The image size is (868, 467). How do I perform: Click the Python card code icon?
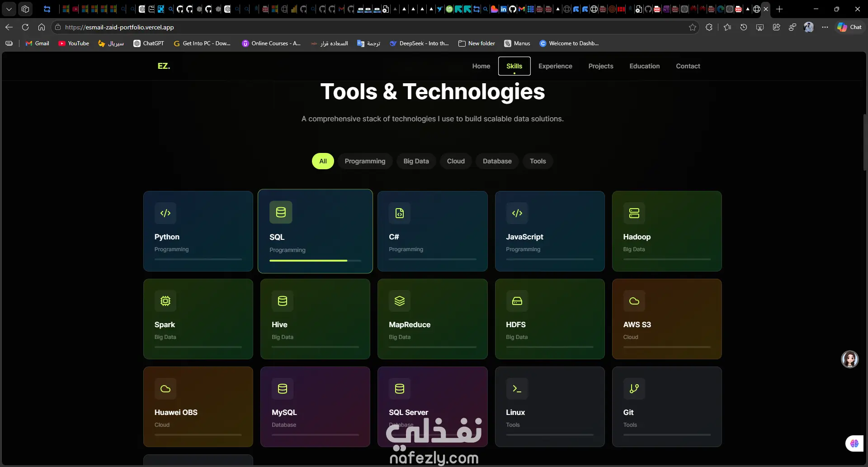(x=165, y=213)
